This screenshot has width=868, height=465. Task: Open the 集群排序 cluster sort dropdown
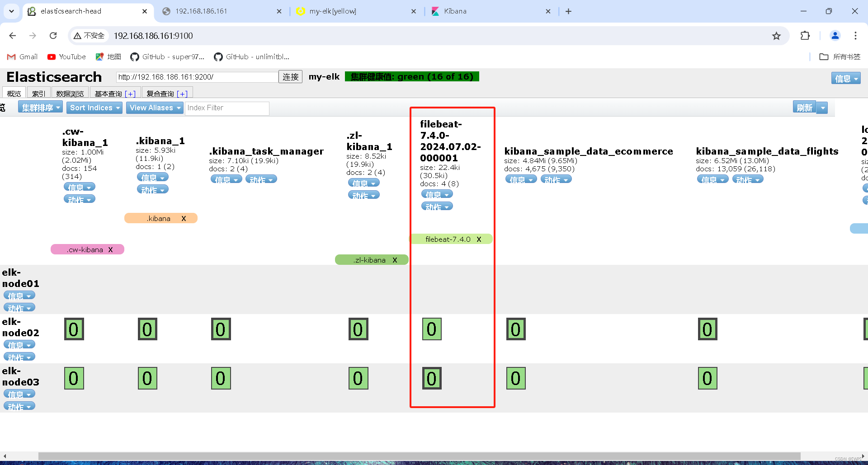40,108
